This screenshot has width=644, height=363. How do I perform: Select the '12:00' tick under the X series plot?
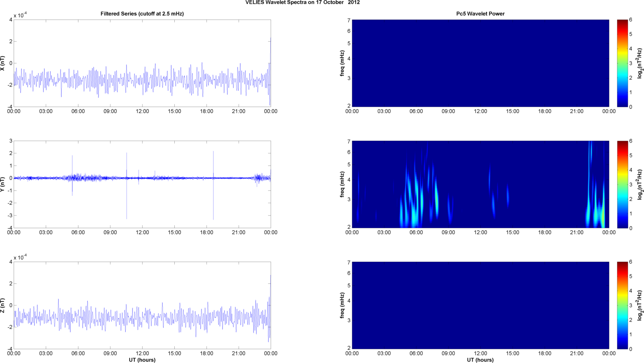point(142,111)
